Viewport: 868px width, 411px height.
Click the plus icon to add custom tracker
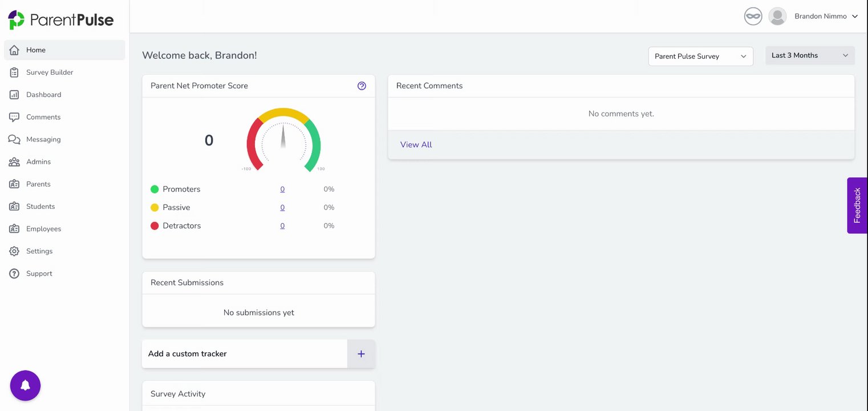(361, 354)
